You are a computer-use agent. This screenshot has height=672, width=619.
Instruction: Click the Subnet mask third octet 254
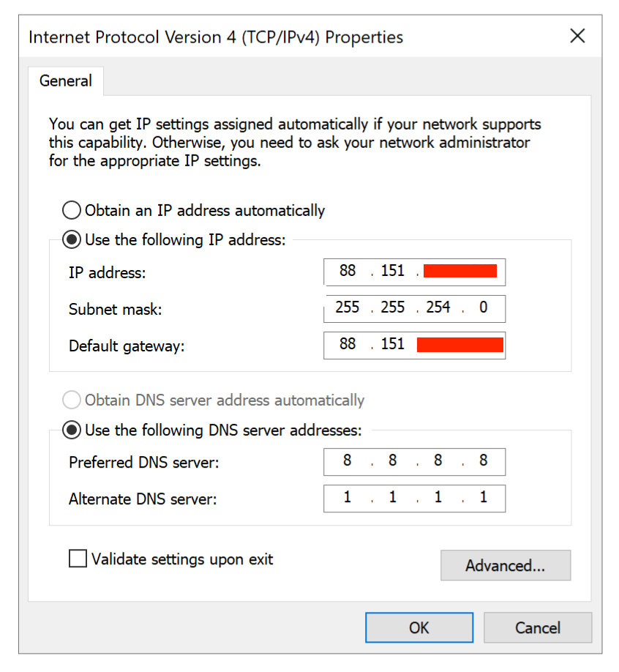(x=438, y=307)
